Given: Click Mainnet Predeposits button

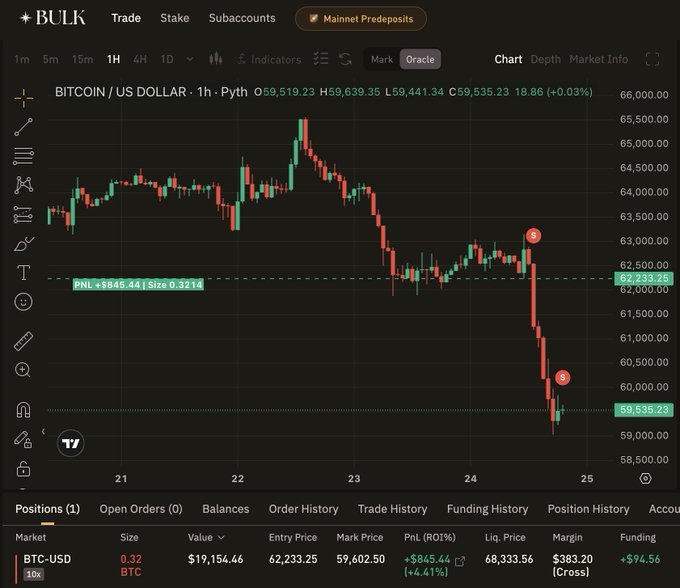Looking at the screenshot, I should coord(361,19).
